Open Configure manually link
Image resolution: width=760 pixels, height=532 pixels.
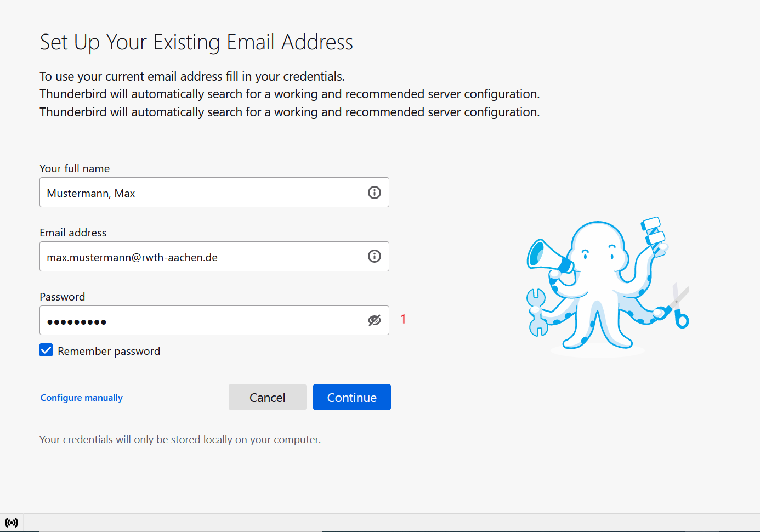[82, 398]
